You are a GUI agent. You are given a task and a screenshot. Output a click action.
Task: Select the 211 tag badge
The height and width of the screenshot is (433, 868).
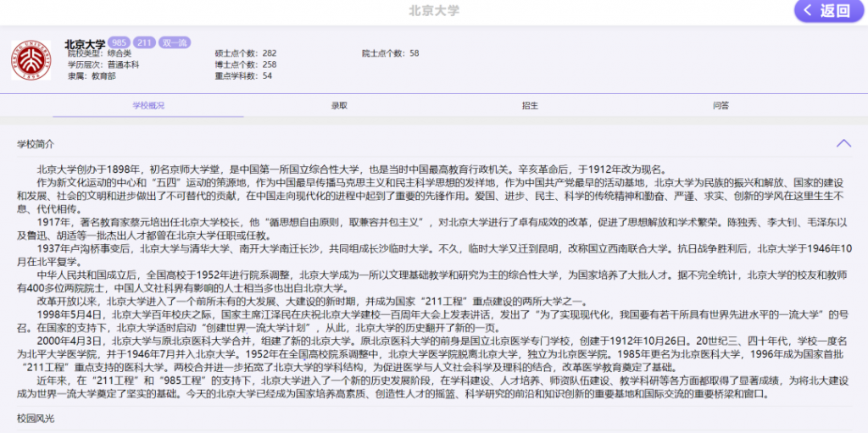(x=144, y=42)
